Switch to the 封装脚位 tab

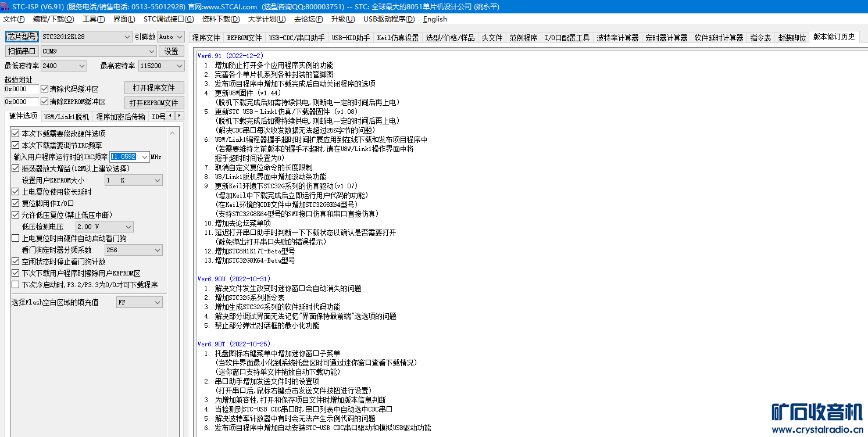[792, 38]
